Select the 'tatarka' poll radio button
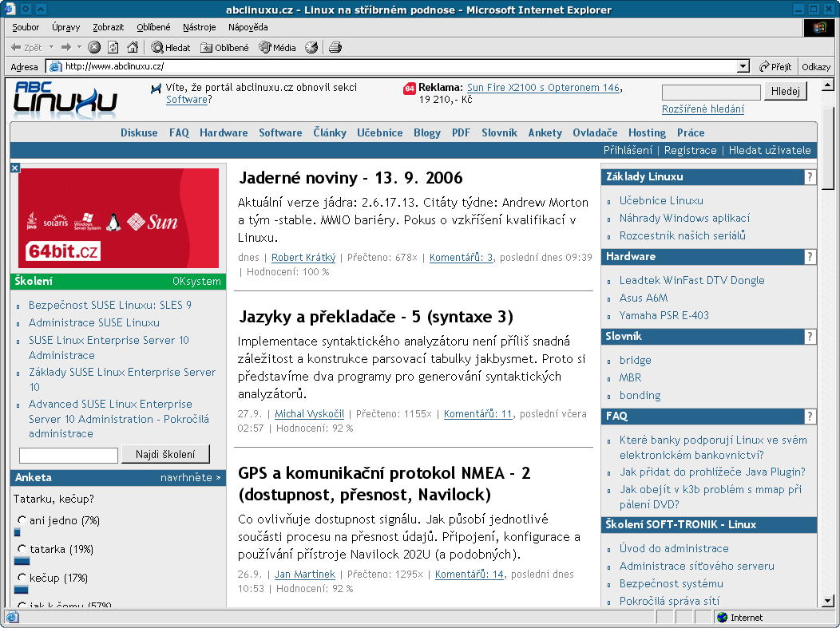This screenshot has height=628, width=840. [x=22, y=550]
